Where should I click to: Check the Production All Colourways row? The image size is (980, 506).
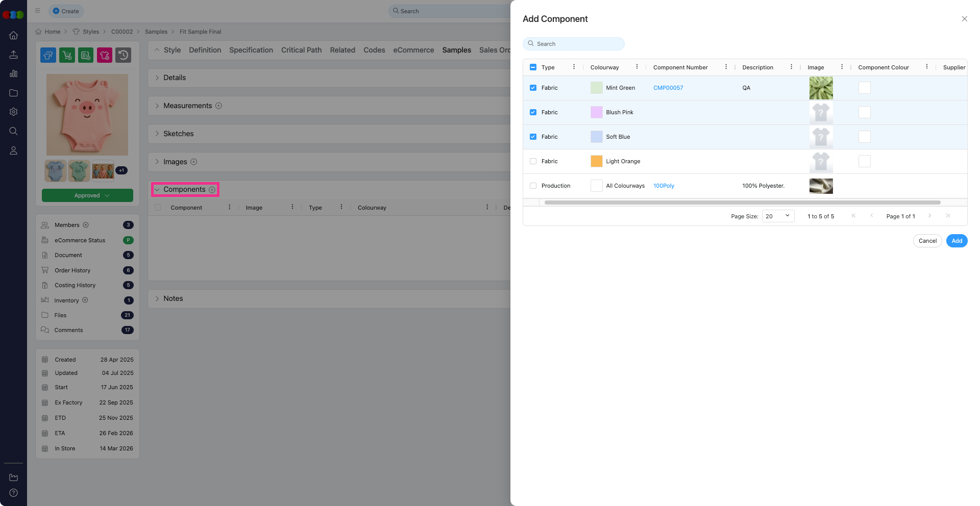533,186
